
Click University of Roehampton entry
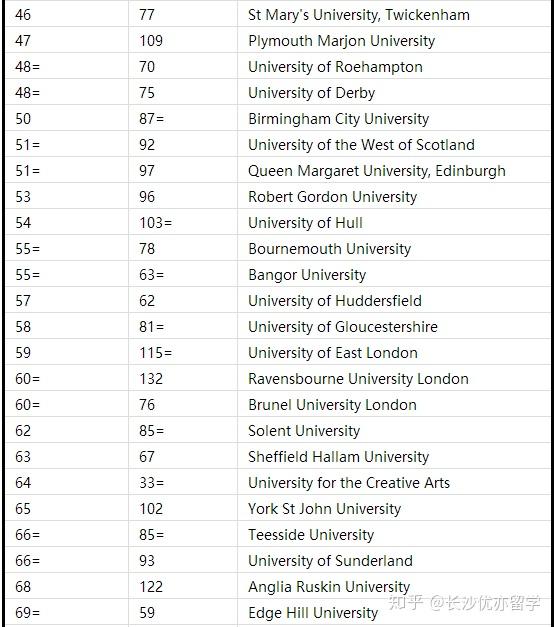pos(335,67)
